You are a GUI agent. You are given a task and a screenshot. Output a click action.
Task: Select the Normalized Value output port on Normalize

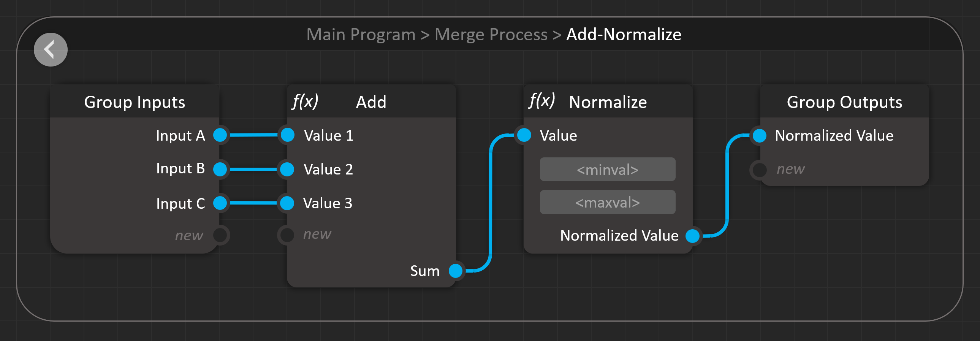tap(693, 236)
